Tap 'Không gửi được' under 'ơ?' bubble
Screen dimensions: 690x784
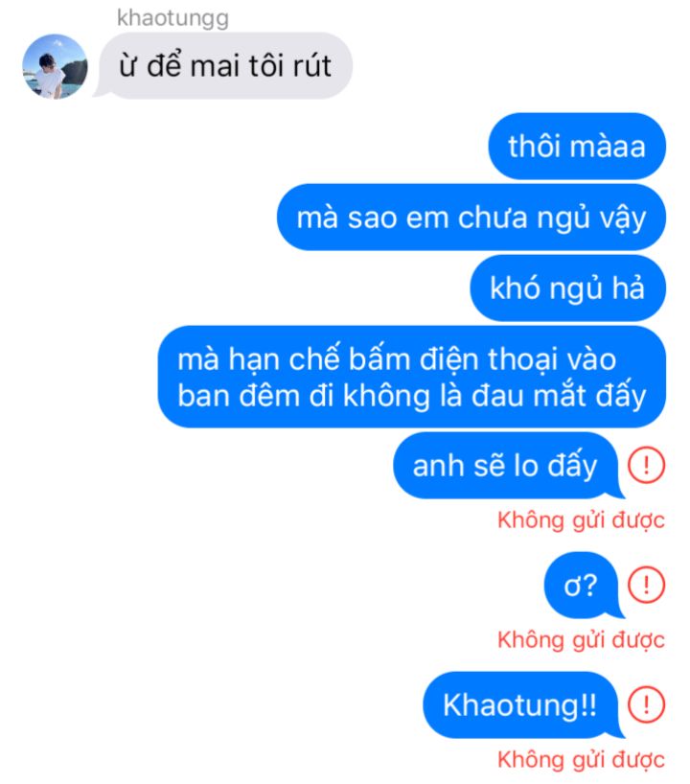tap(581, 640)
